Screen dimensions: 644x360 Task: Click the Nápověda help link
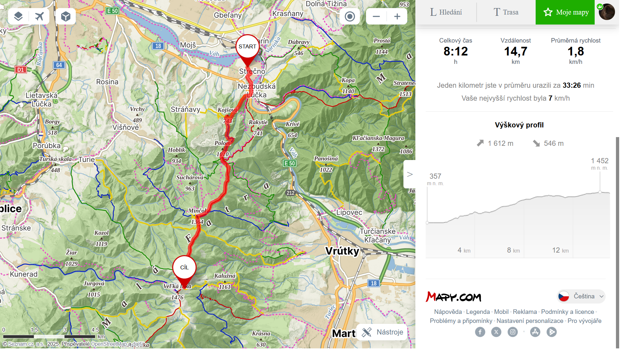tap(448, 312)
